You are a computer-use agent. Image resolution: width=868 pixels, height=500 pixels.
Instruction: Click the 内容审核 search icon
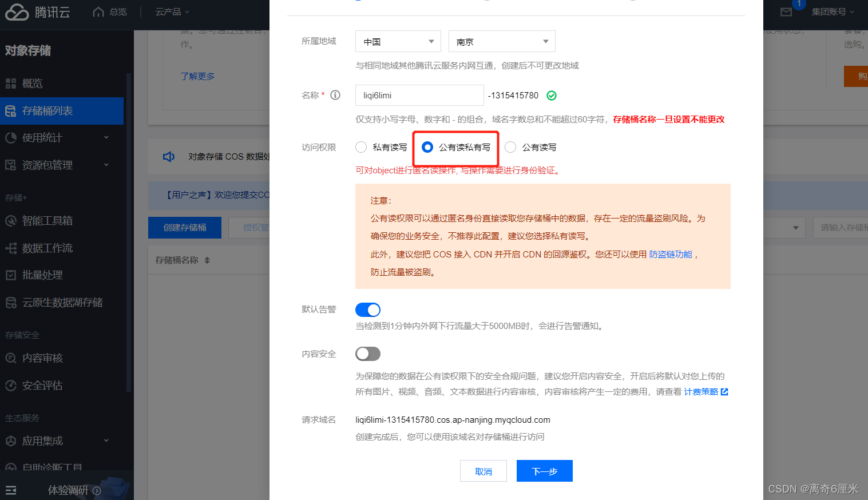tap(10, 358)
